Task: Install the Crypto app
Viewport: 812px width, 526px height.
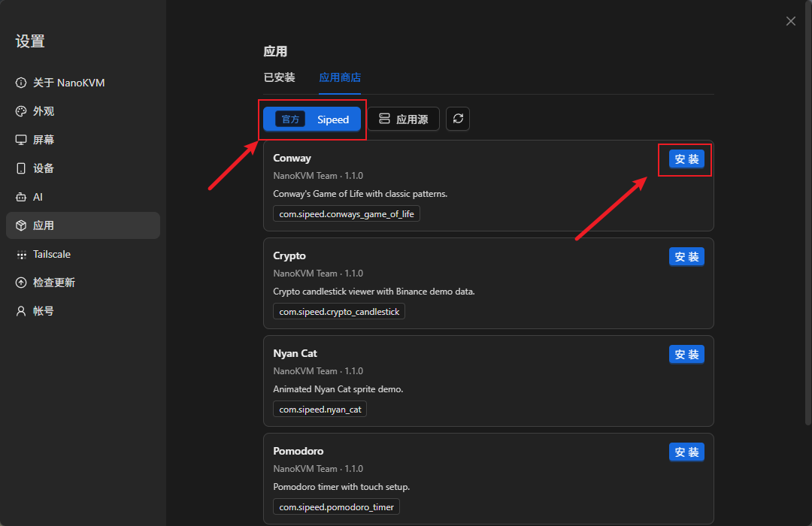Action: (686, 257)
